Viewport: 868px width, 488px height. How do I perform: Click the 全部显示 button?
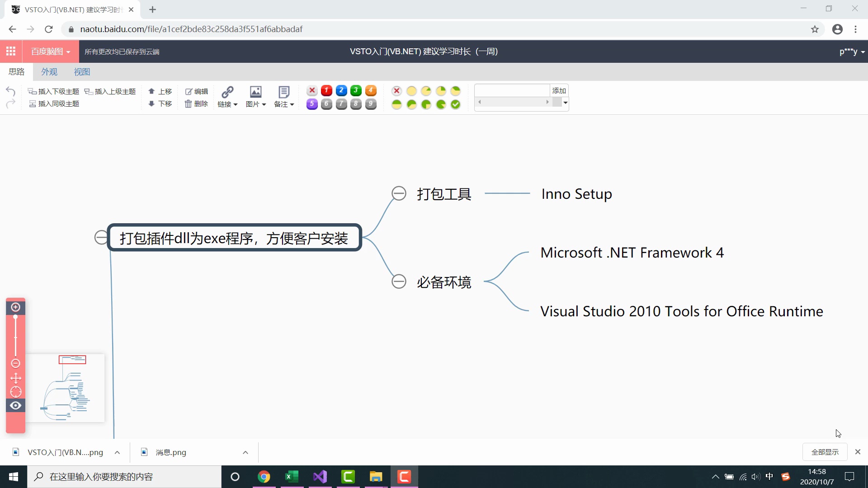tap(825, 452)
